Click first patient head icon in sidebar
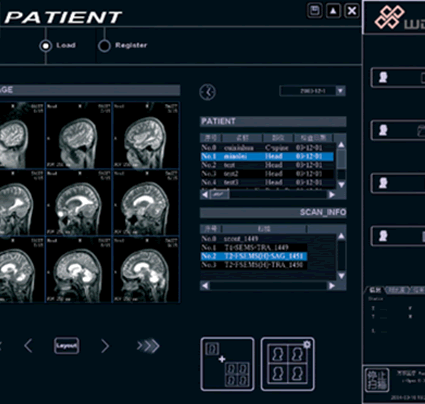The height and width of the screenshot is (404, 425). (383, 78)
